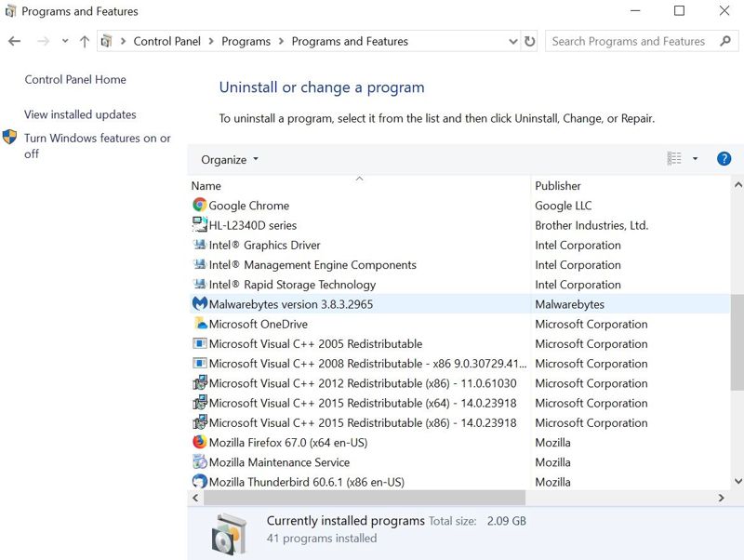Image resolution: width=744 pixels, height=560 pixels.
Task: Select Google Chrome name text
Action: [x=249, y=206]
